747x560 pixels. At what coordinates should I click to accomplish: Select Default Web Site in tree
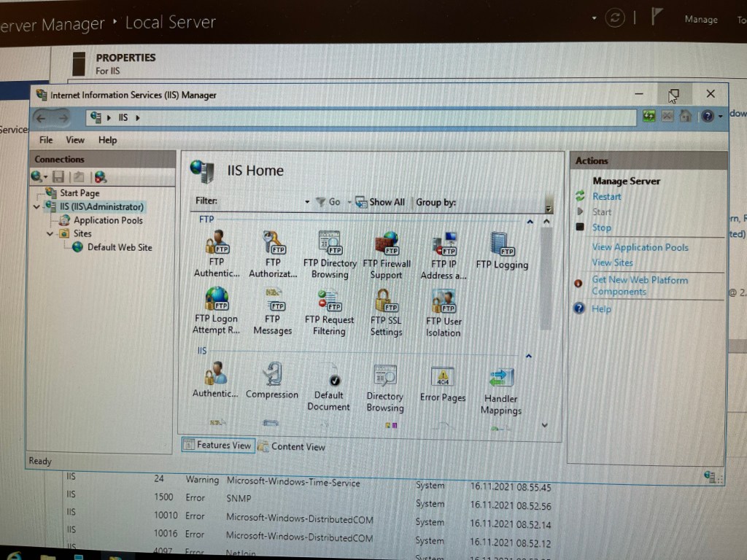tap(119, 247)
